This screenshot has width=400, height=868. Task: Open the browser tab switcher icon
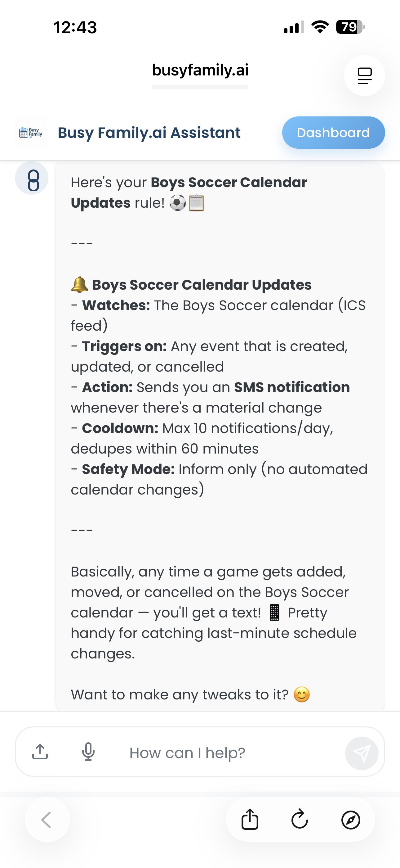coord(364,75)
